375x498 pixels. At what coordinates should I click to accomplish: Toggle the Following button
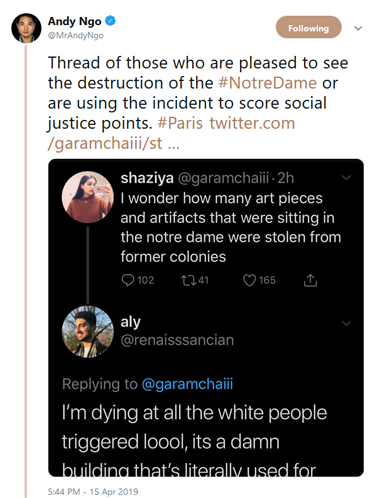click(308, 27)
